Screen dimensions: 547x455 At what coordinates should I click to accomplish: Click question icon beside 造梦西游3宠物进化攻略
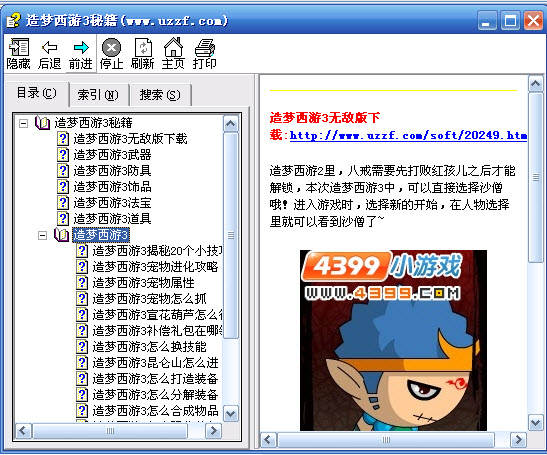tap(82, 267)
